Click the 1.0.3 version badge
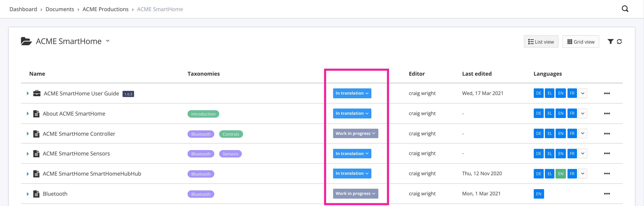The height and width of the screenshot is (206, 644). (128, 94)
